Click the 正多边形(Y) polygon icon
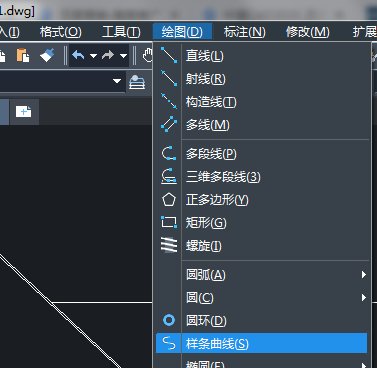This screenshot has width=377, height=368. point(169,199)
